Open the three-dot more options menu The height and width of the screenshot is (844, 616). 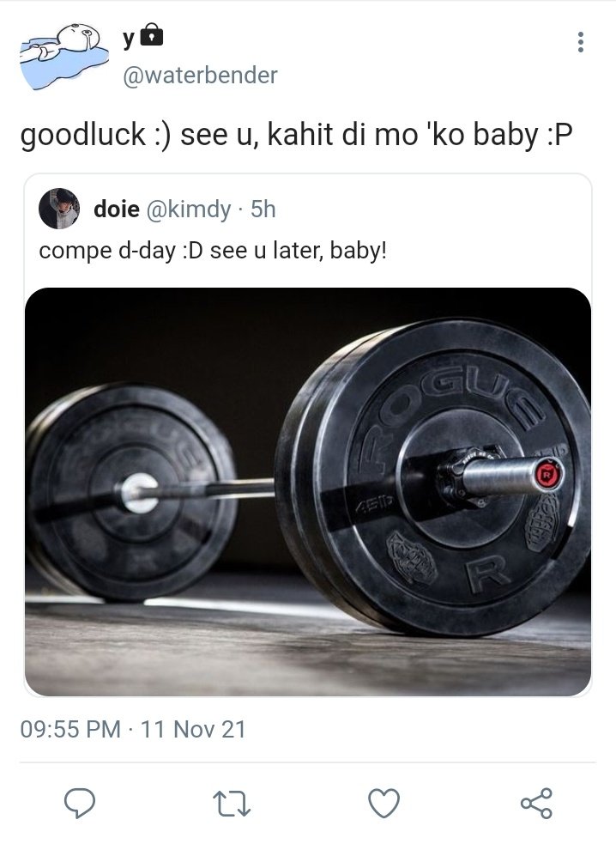pyautogui.click(x=580, y=42)
